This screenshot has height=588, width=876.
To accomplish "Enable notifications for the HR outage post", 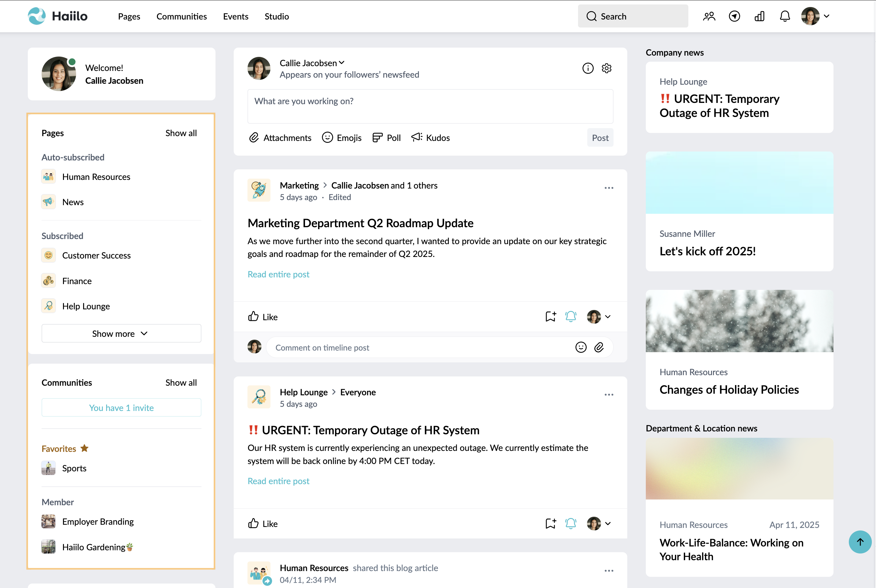I will (571, 523).
